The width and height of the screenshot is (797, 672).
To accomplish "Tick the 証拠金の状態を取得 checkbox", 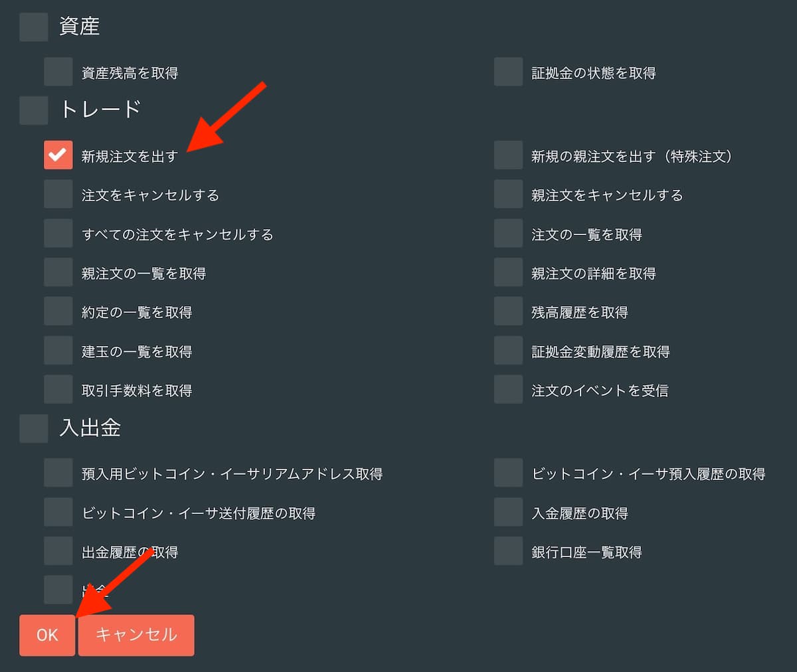I will [x=508, y=72].
